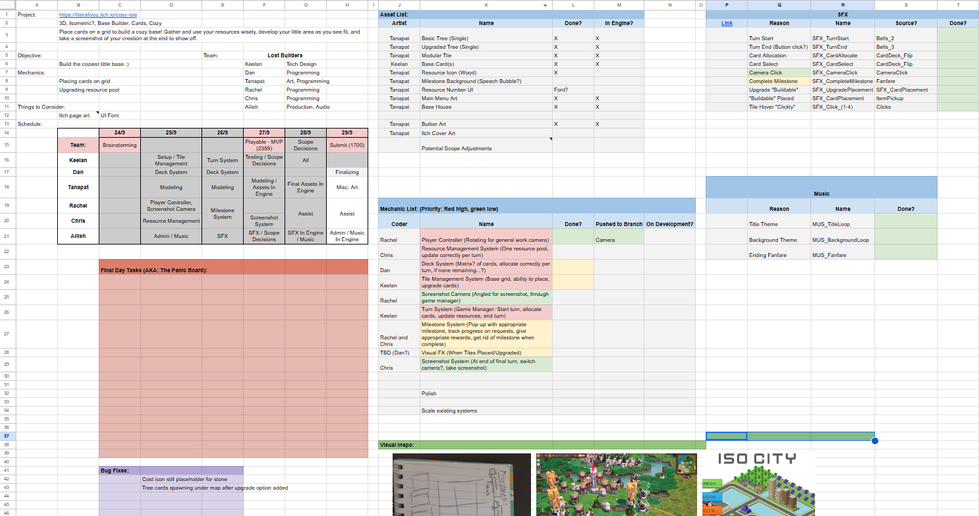Select the 'Visual Inspo:' header cell

(x=542, y=445)
